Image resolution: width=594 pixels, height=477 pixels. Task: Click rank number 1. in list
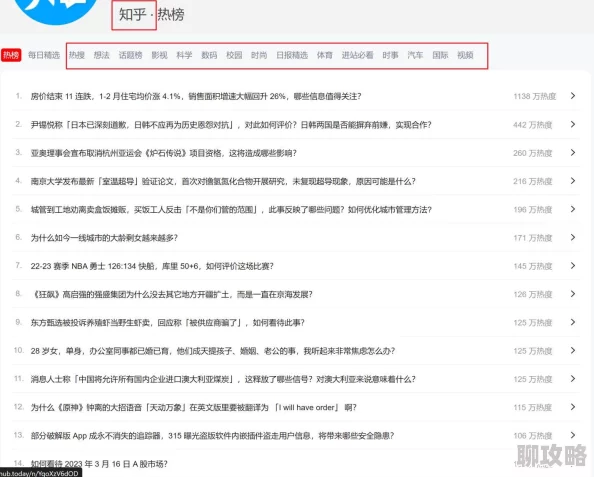pos(19,96)
